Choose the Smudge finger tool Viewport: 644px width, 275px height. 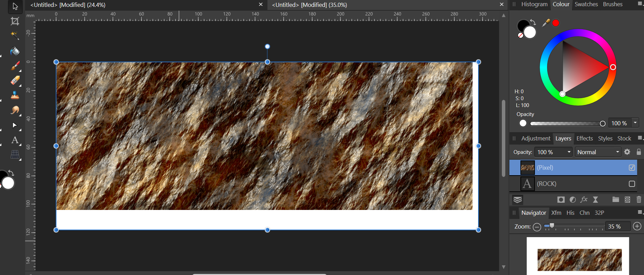click(x=15, y=110)
